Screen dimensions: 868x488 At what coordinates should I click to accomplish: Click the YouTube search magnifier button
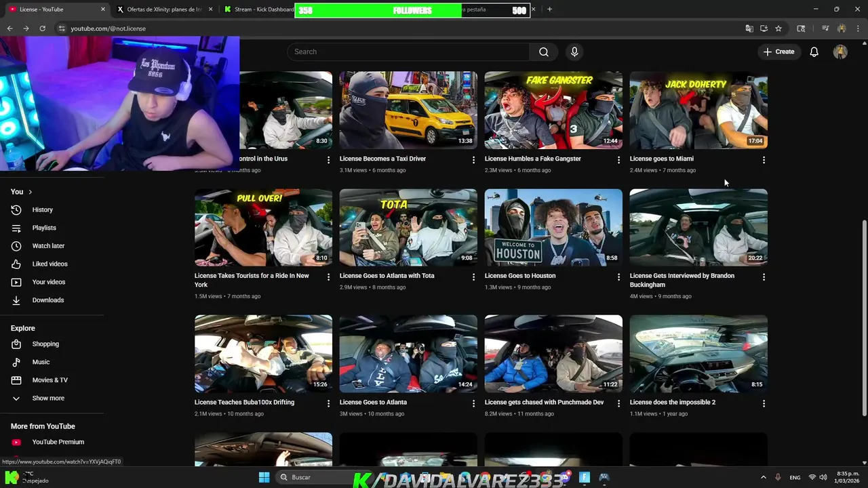543,52
